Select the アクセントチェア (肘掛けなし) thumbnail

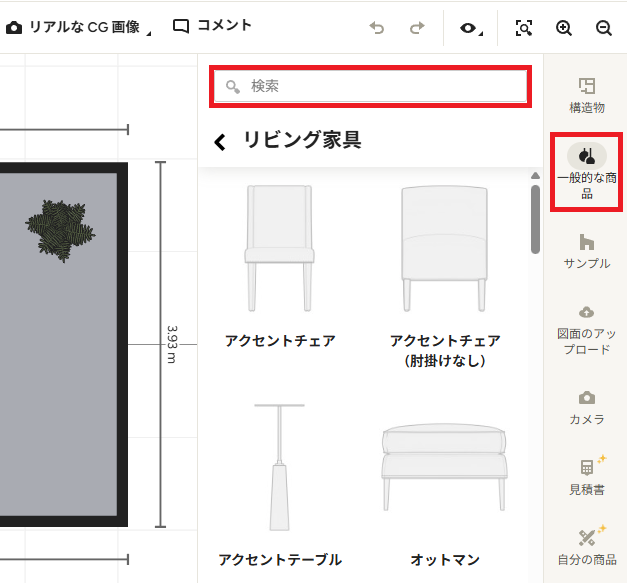point(444,248)
